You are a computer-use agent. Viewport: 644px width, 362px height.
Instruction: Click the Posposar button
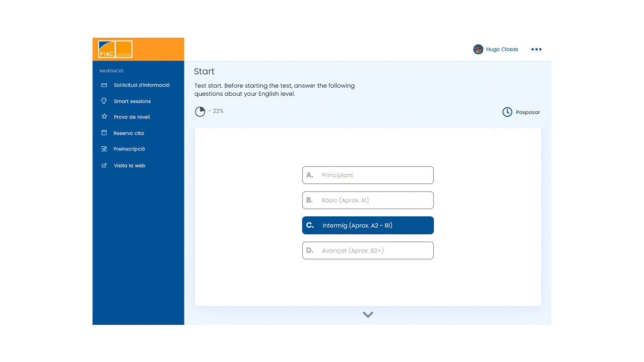[x=528, y=112]
